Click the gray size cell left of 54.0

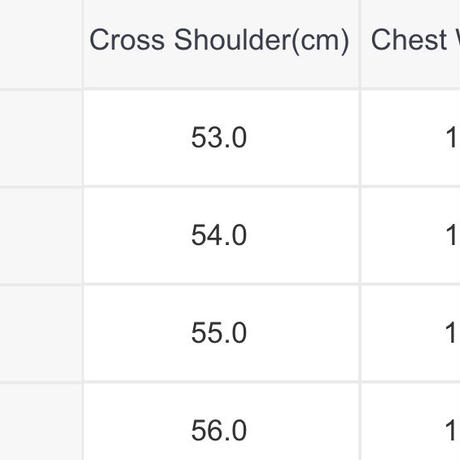(41, 235)
